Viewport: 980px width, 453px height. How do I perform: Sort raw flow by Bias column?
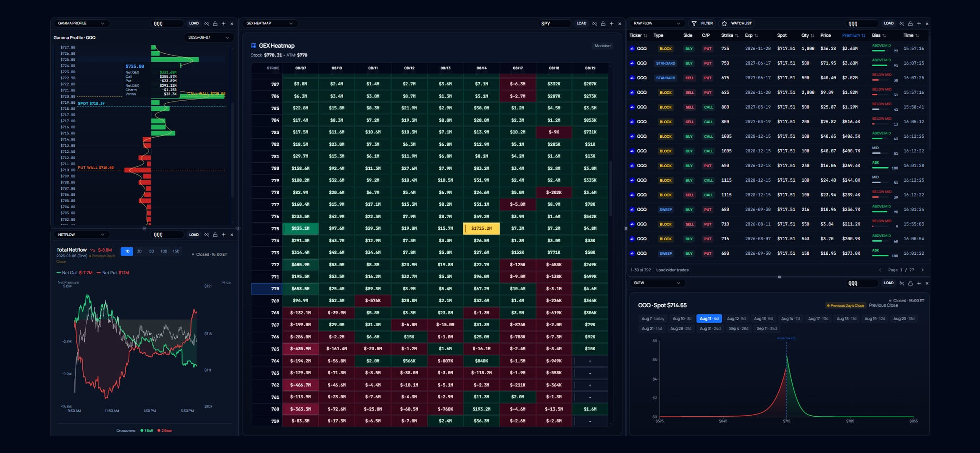pyautogui.click(x=879, y=35)
